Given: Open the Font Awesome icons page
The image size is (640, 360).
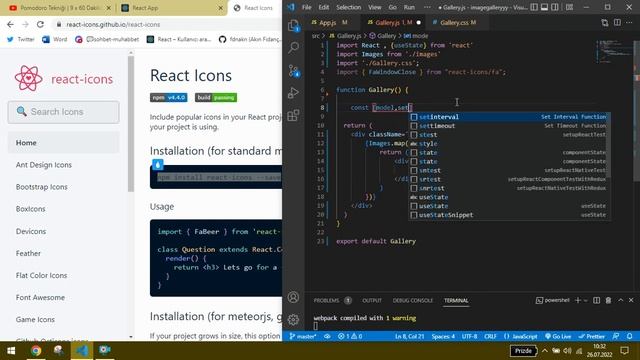Looking at the screenshot, I should (x=40, y=298).
